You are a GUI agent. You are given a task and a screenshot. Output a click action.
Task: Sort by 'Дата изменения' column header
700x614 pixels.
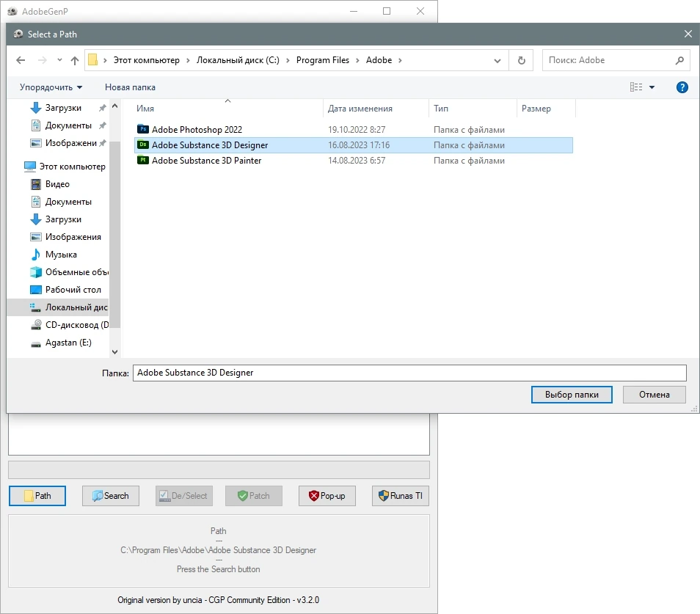(x=376, y=109)
